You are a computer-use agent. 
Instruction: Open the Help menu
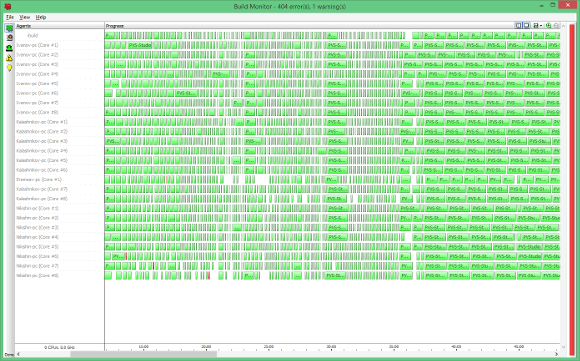(41, 17)
